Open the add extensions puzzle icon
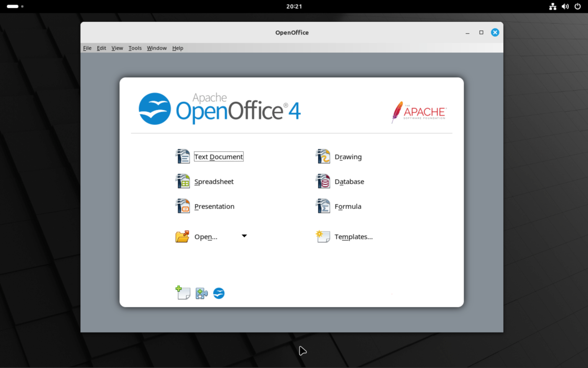 [x=201, y=293]
